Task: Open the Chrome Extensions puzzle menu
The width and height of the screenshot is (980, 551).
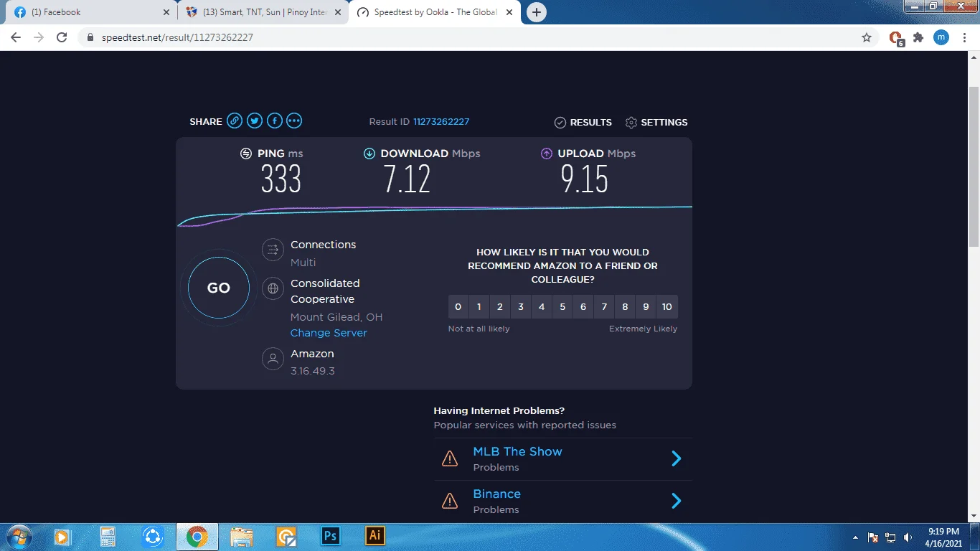Action: (918, 37)
